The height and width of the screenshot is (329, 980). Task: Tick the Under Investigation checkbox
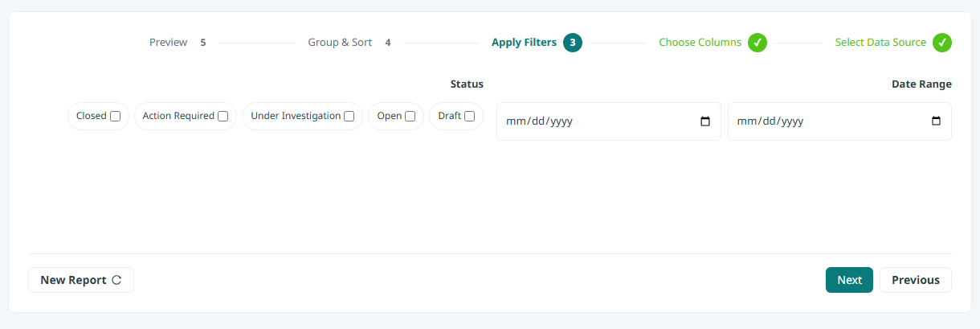[x=349, y=116]
